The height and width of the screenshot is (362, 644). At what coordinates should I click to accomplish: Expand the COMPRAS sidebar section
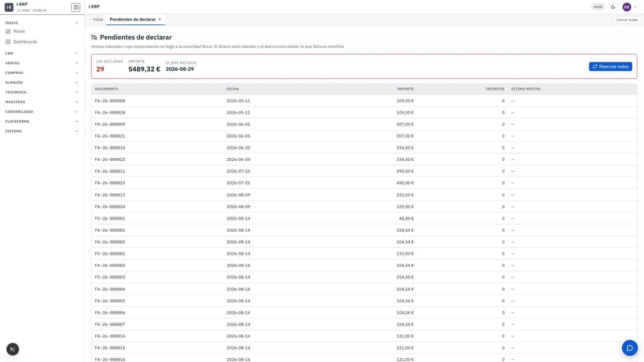pyautogui.click(x=42, y=73)
